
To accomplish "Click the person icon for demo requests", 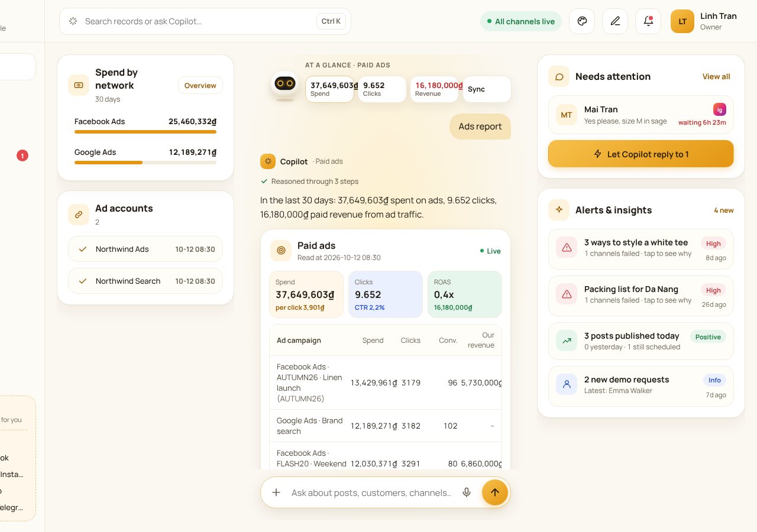I will click(567, 385).
